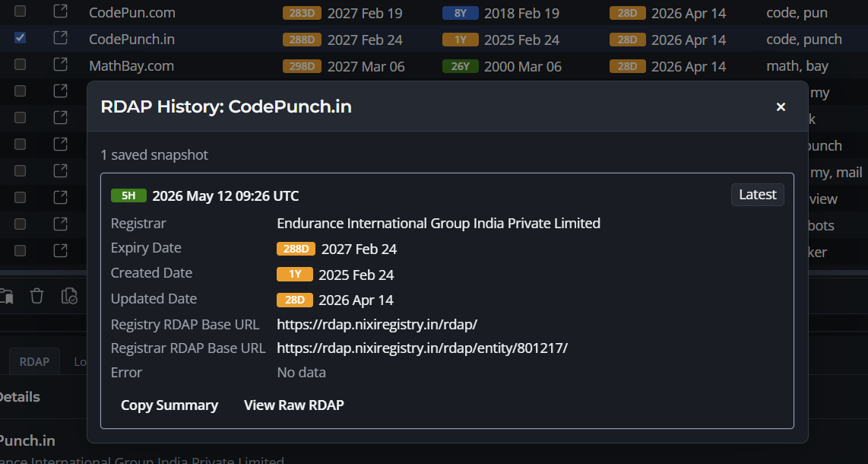Open CodePun.com in a new window via its link icon
868x464 pixels.
coord(60,11)
